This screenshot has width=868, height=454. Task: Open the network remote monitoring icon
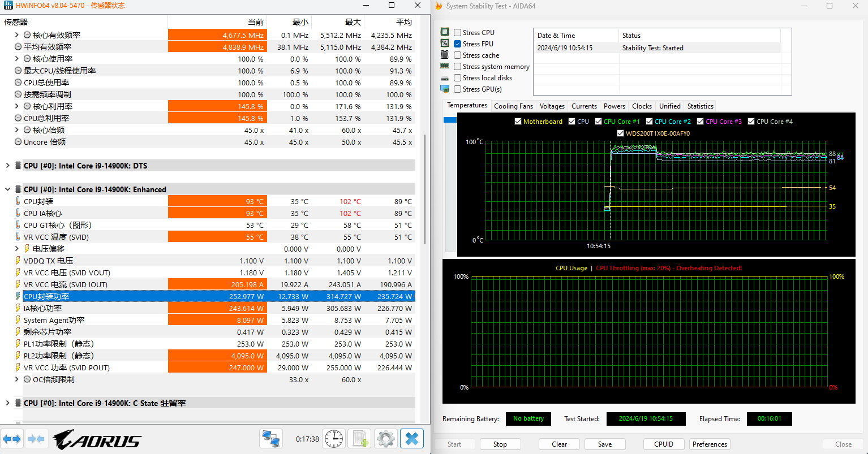coord(271,439)
